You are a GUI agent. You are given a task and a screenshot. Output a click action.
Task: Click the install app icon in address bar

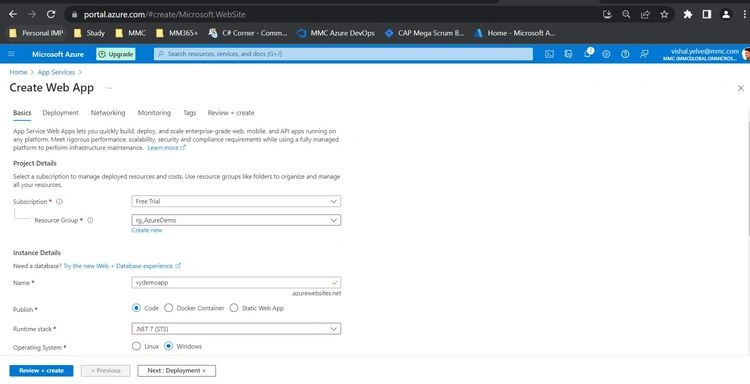coord(607,14)
